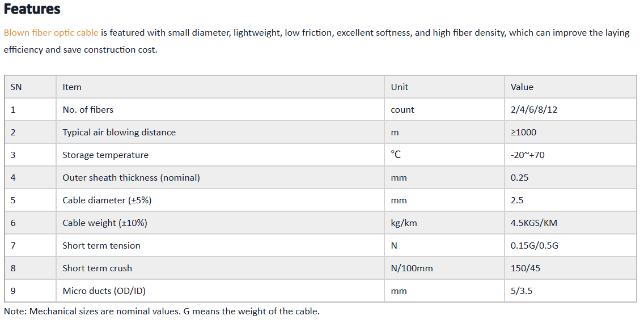Select the SN column header
The width and height of the screenshot is (644, 320).
[31, 87]
